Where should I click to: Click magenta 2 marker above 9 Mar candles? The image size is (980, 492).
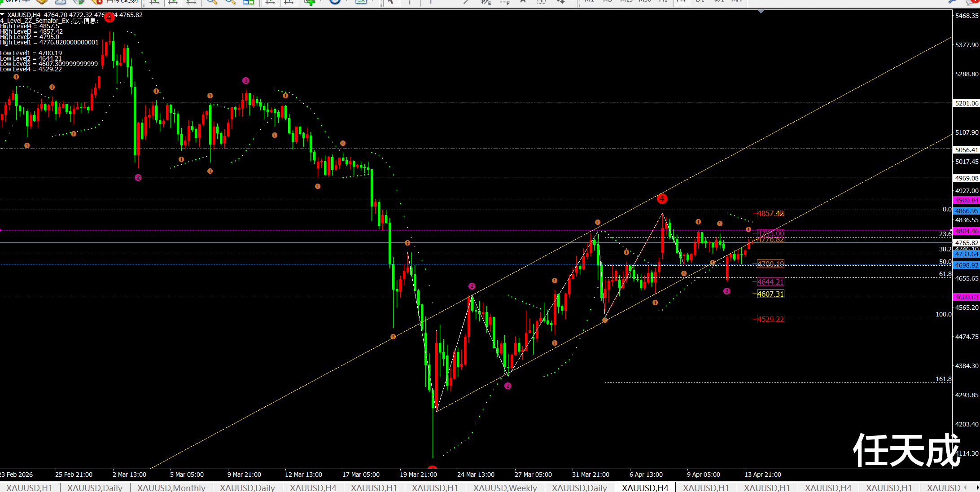(245, 80)
